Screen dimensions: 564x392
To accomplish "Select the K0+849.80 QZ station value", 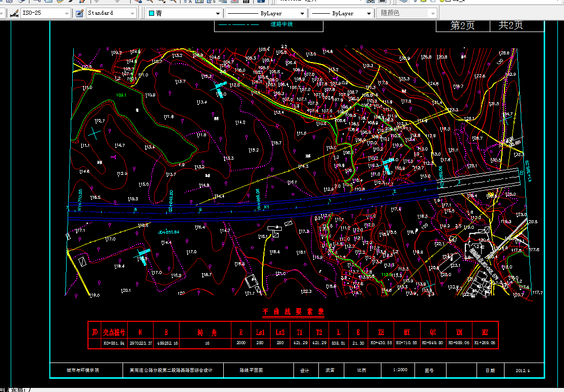I will point(433,343).
